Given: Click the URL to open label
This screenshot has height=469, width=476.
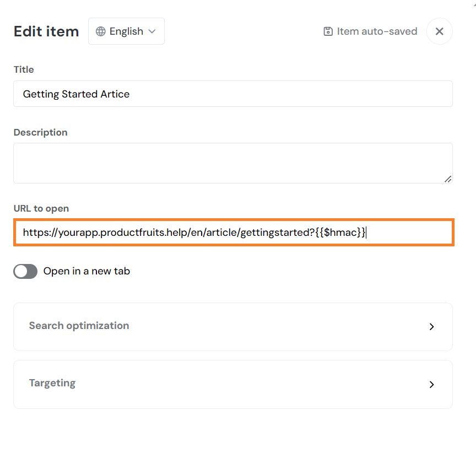Looking at the screenshot, I should 41,208.
